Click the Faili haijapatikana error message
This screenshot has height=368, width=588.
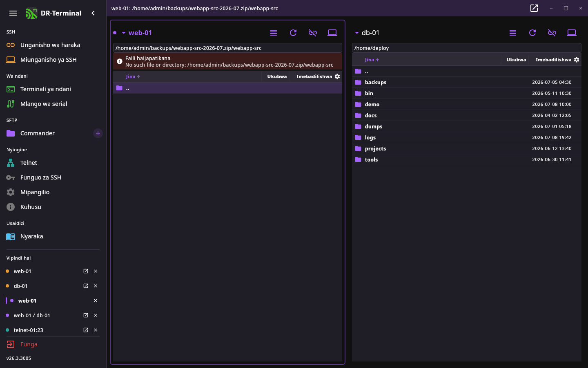227,61
